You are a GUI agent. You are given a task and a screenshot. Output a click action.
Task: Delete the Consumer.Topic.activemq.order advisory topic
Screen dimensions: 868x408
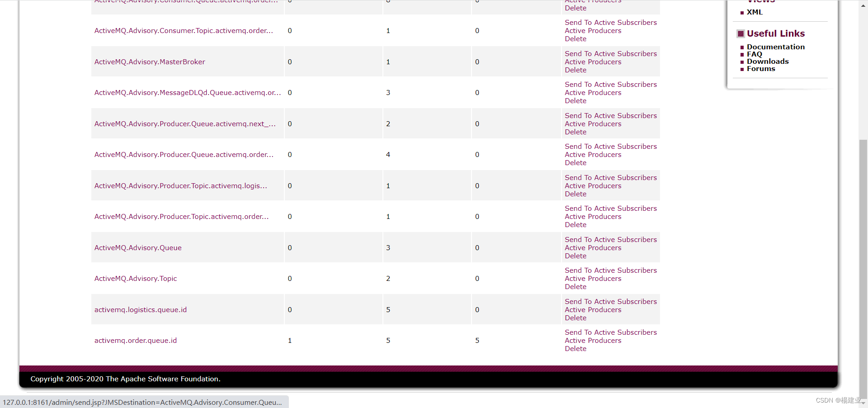576,39
